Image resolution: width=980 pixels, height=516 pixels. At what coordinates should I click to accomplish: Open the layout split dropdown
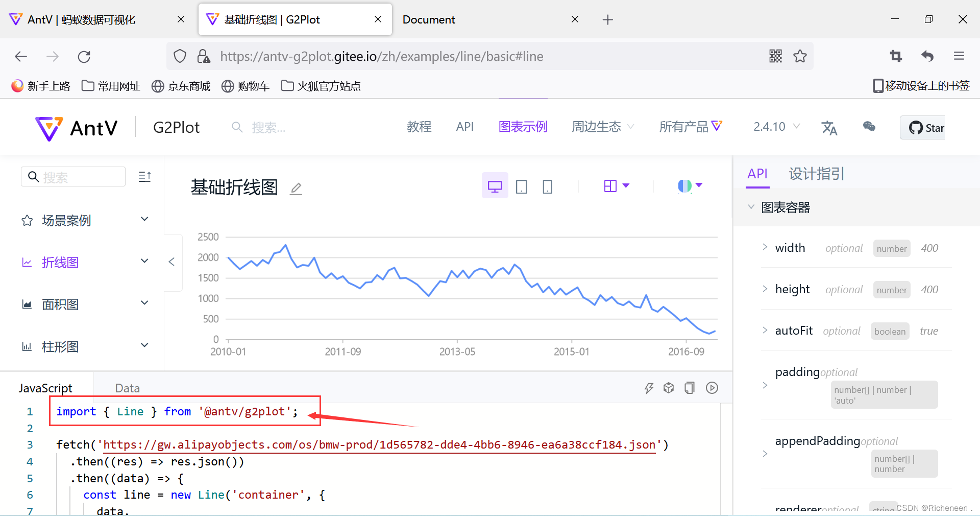tap(617, 186)
